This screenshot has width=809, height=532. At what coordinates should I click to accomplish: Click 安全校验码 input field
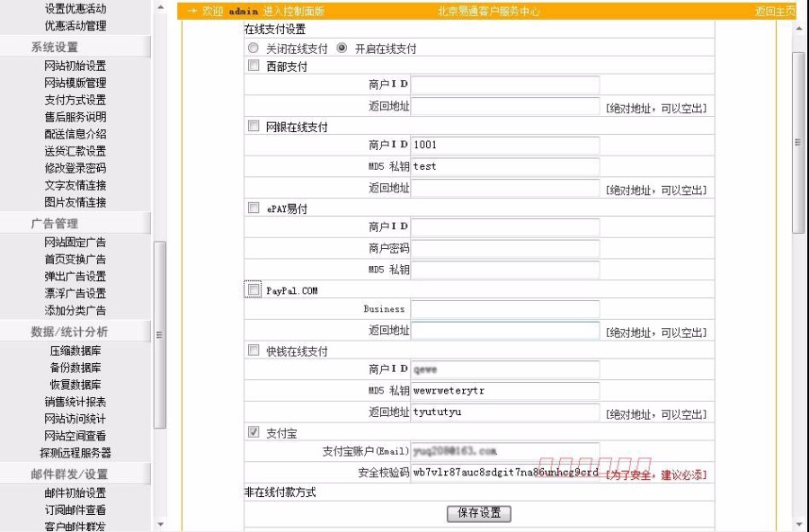505,473
